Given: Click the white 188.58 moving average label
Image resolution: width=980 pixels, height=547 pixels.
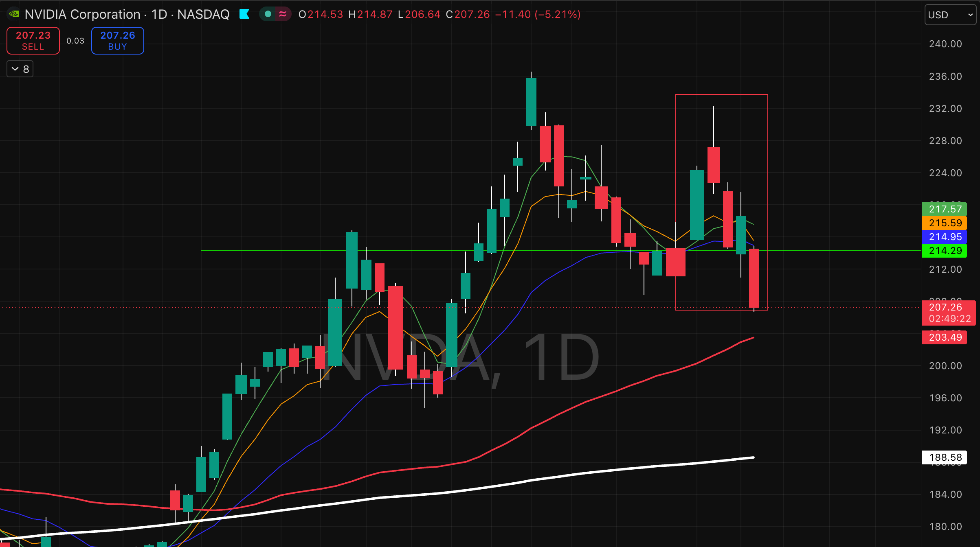Looking at the screenshot, I should click(x=945, y=457).
